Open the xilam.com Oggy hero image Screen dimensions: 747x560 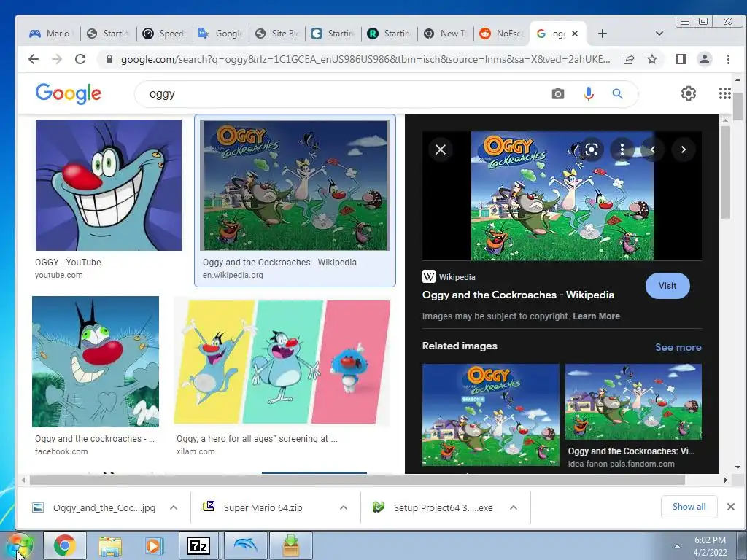tap(282, 362)
